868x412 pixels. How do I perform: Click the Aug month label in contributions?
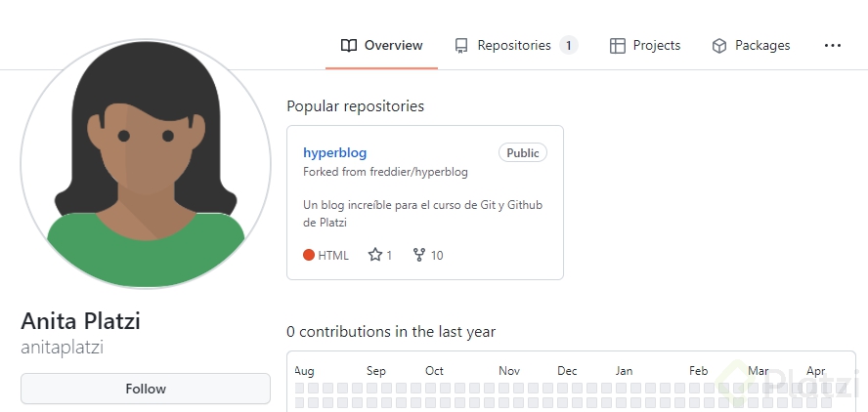pyautogui.click(x=304, y=371)
